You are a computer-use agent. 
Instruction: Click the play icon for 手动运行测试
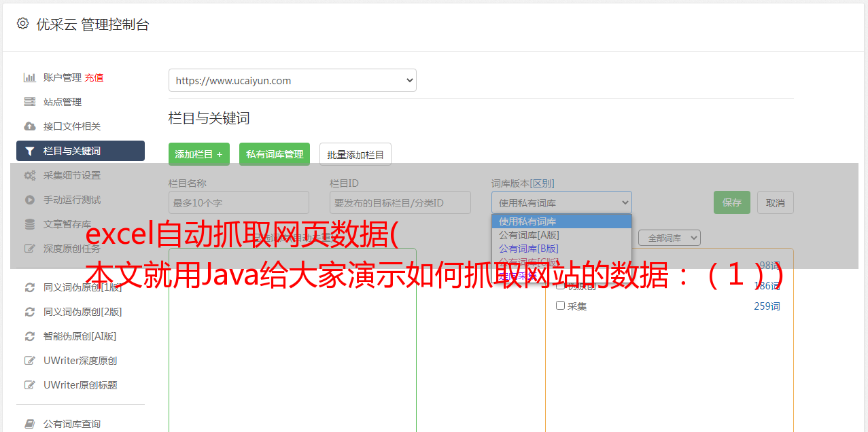(29, 200)
